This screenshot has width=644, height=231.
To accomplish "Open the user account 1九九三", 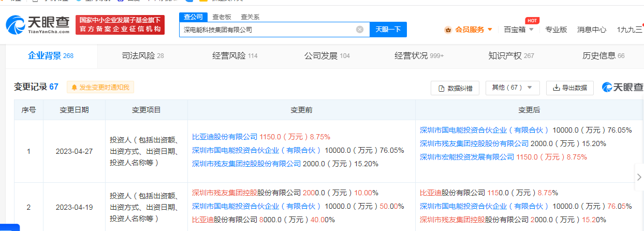I will [630, 30].
